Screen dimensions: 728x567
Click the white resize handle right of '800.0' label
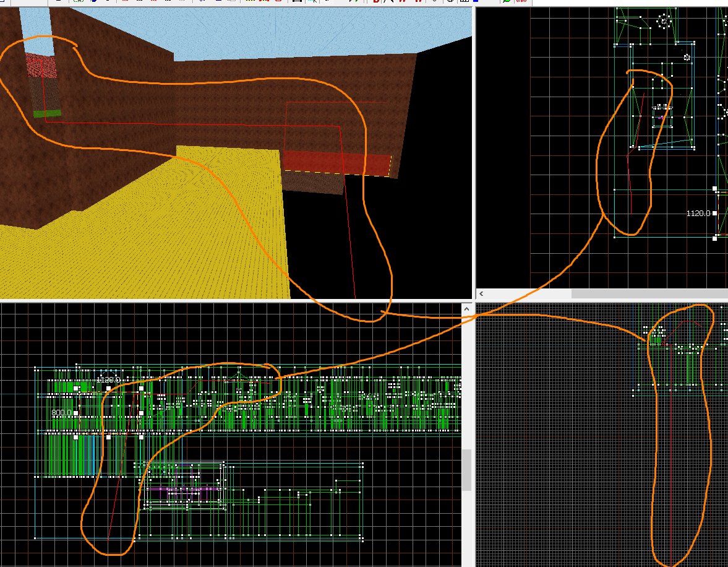point(76,413)
